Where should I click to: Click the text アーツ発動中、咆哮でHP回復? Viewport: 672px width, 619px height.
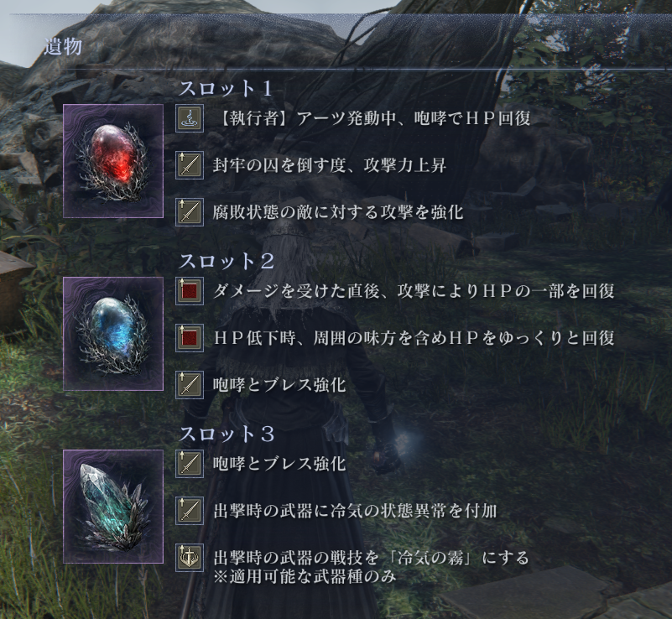click(414, 118)
